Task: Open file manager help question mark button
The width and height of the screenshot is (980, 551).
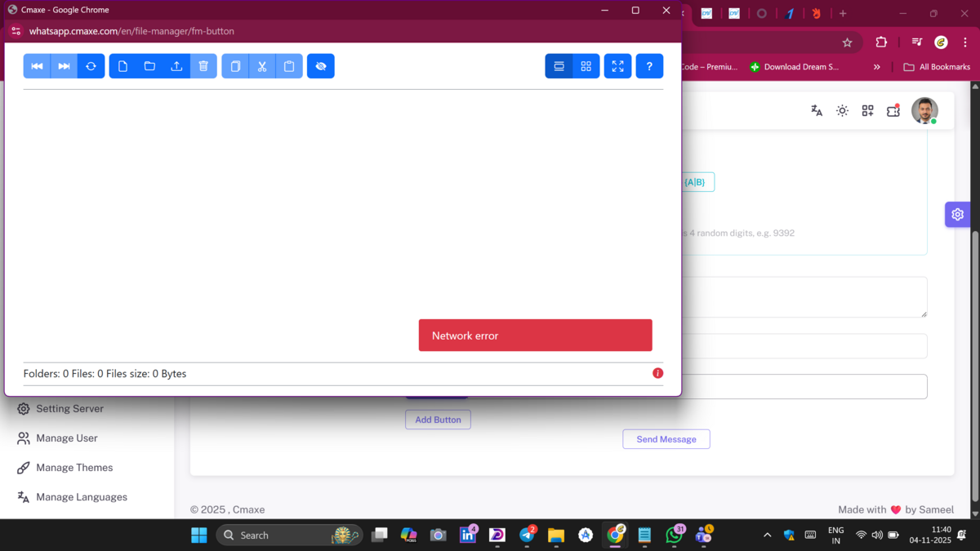Action: click(x=649, y=66)
